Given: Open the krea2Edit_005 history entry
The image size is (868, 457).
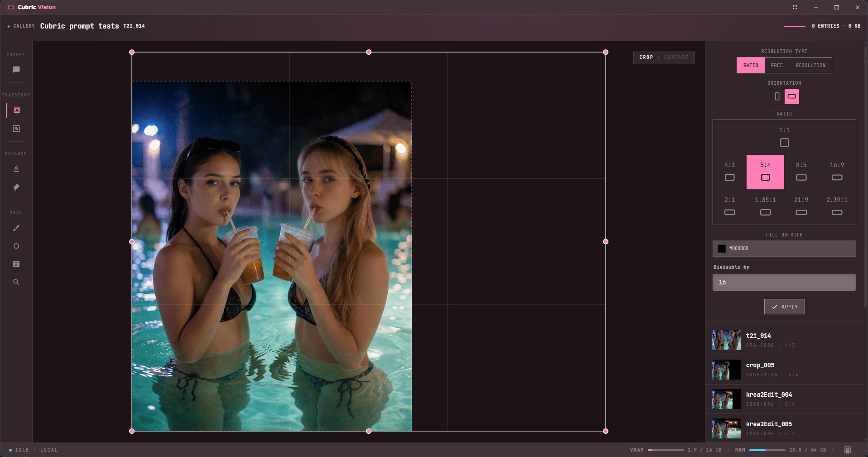Looking at the screenshot, I should click(x=784, y=428).
